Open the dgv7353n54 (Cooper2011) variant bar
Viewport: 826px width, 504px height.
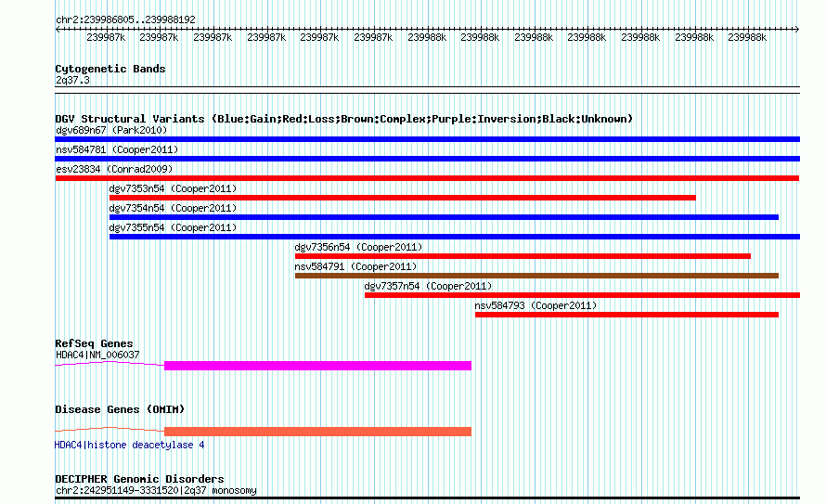[x=403, y=198]
